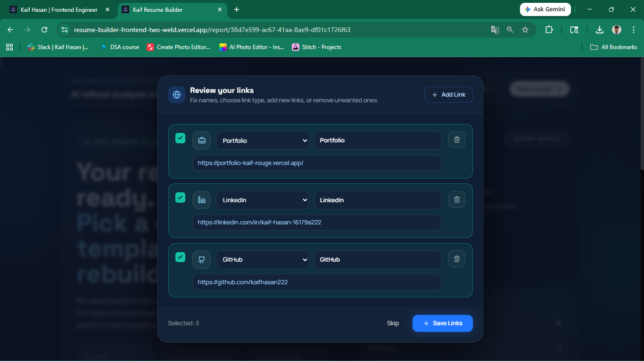
Task: Open the GitHub link type dropdown
Action: 263,260
